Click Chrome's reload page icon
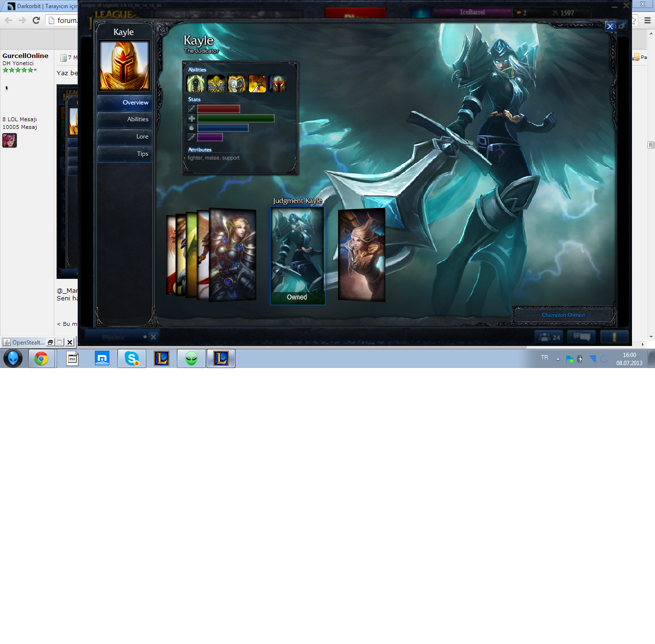The width and height of the screenshot is (655, 644). (36, 20)
